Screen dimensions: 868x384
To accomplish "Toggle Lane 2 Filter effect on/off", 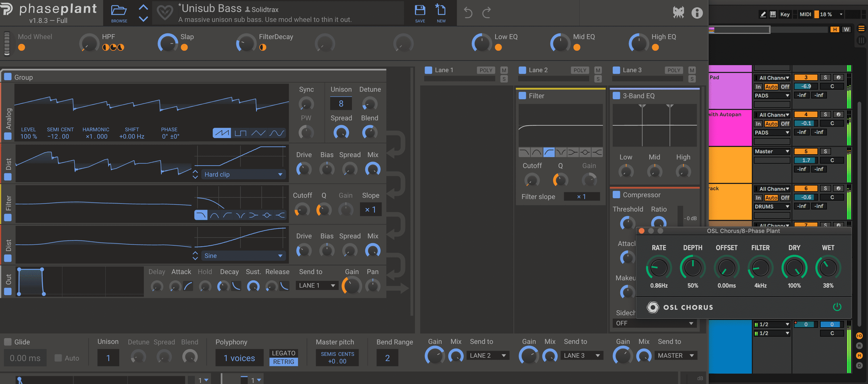I will [x=522, y=96].
